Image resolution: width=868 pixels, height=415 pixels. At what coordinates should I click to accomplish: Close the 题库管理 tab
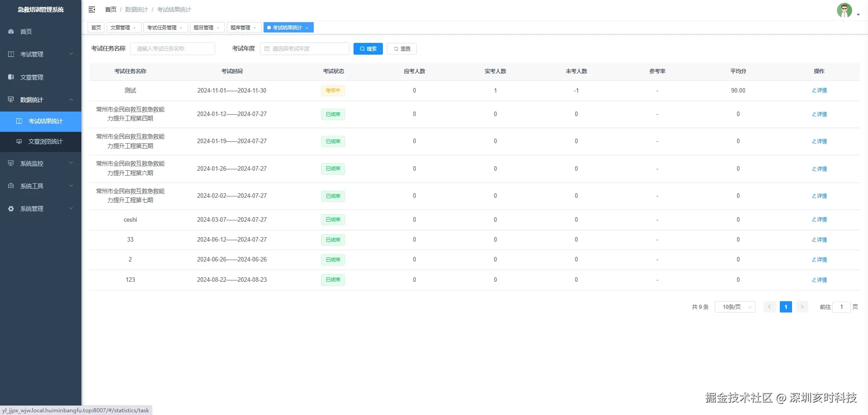pos(255,28)
